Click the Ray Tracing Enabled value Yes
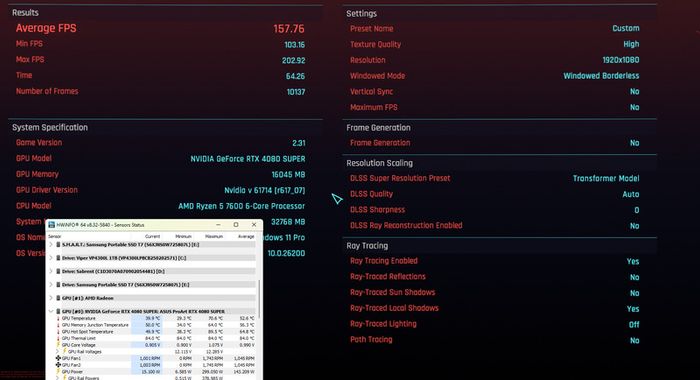700x380 pixels. click(633, 261)
